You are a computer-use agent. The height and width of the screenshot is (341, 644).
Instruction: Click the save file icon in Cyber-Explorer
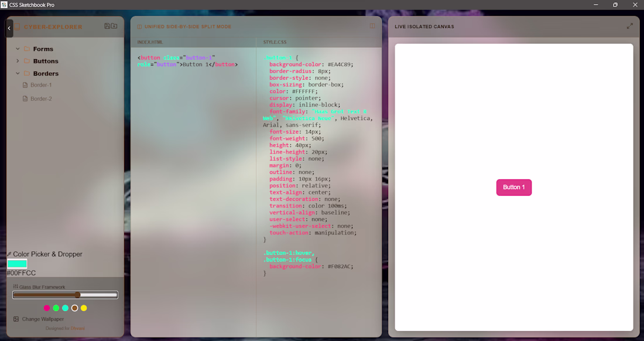pyautogui.click(x=107, y=26)
